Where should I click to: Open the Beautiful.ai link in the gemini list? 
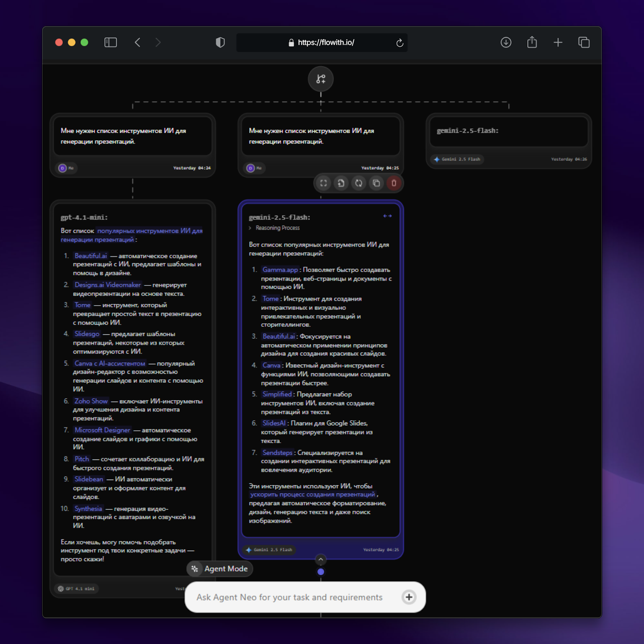pos(279,336)
